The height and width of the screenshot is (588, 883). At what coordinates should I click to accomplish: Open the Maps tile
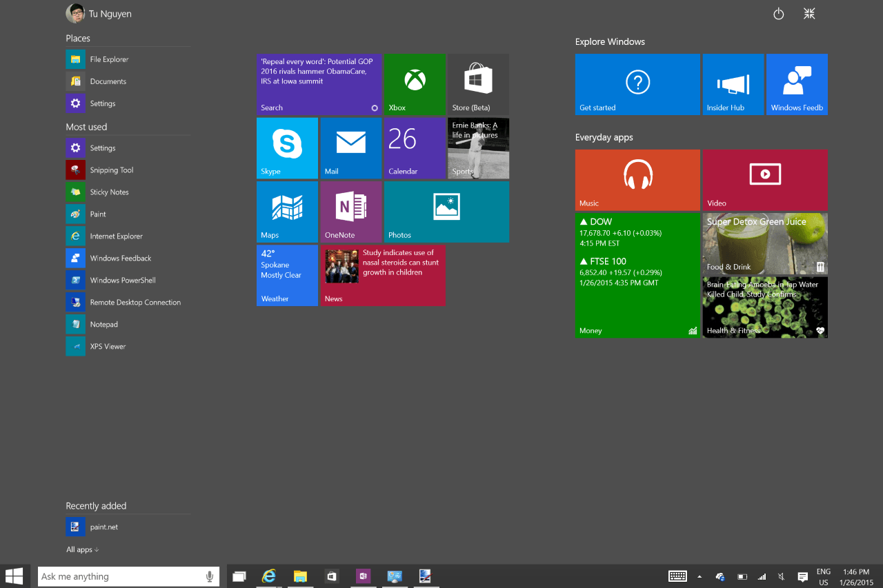tap(286, 212)
